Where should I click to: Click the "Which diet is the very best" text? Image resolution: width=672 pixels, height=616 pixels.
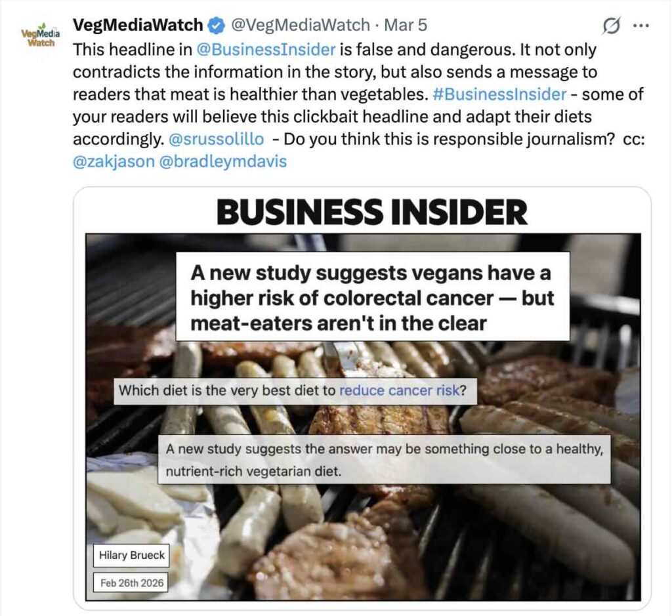(x=227, y=391)
